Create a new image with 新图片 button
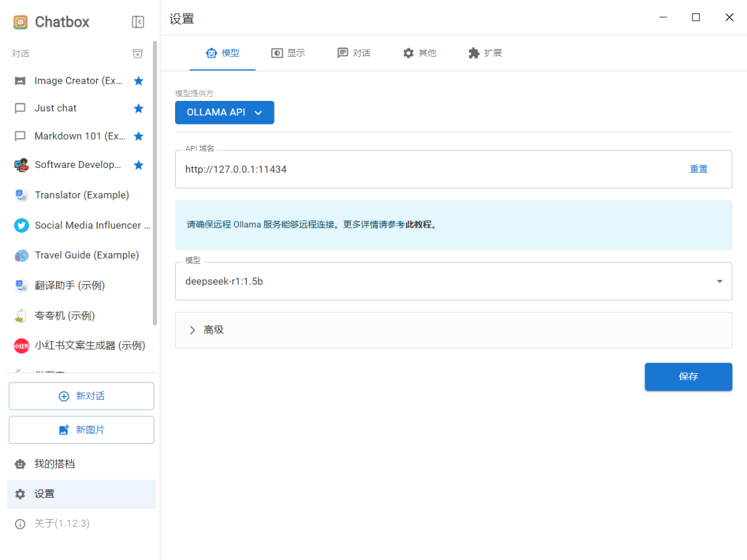This screenshot has height=560, width=747. point(82,430)
